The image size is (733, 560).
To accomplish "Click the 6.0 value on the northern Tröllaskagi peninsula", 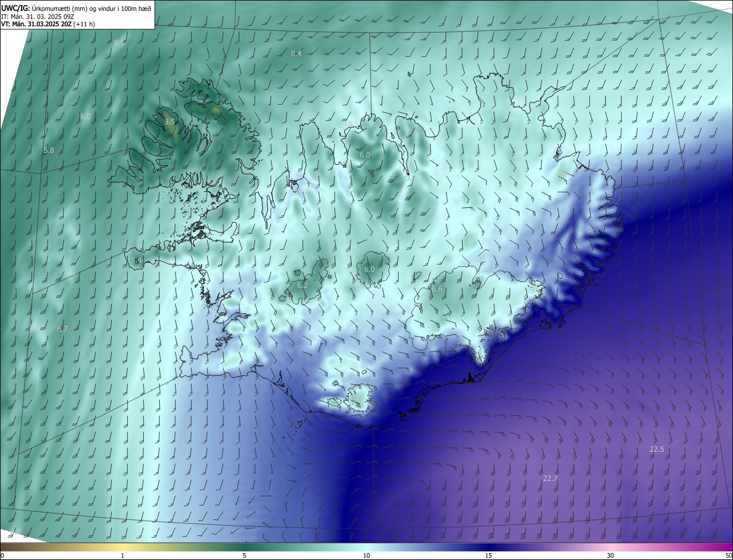I will (365, 155).
